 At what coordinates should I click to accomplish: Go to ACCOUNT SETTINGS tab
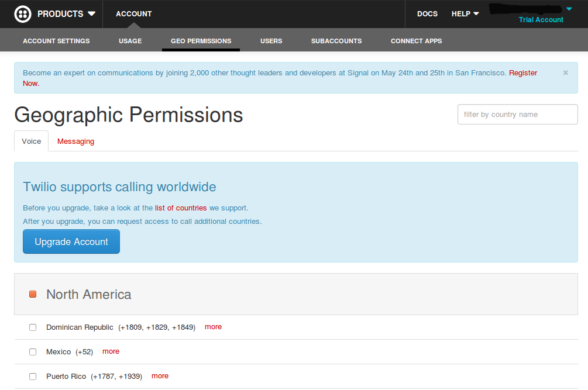coord(56,41)
